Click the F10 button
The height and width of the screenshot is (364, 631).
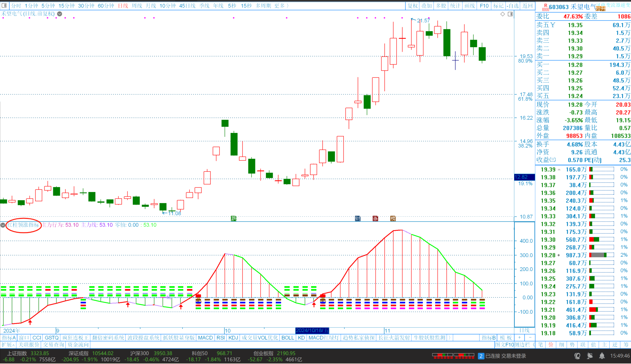[484, 6]
